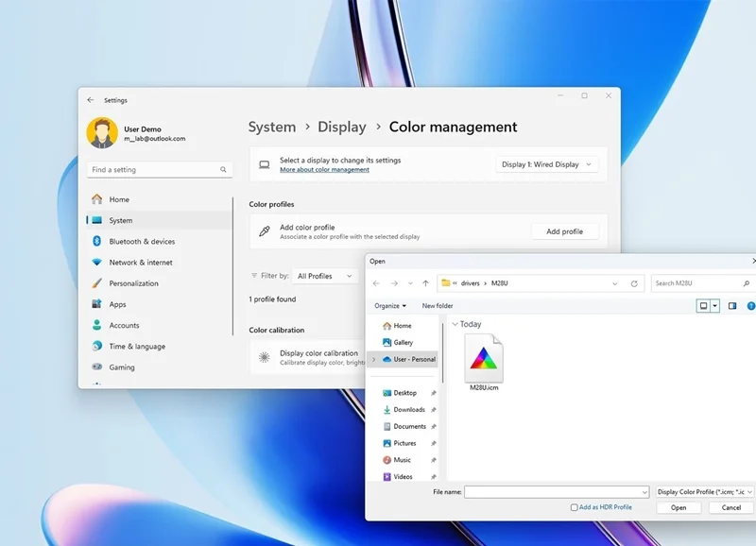Click the Add profile button

(x=564, y=231)
